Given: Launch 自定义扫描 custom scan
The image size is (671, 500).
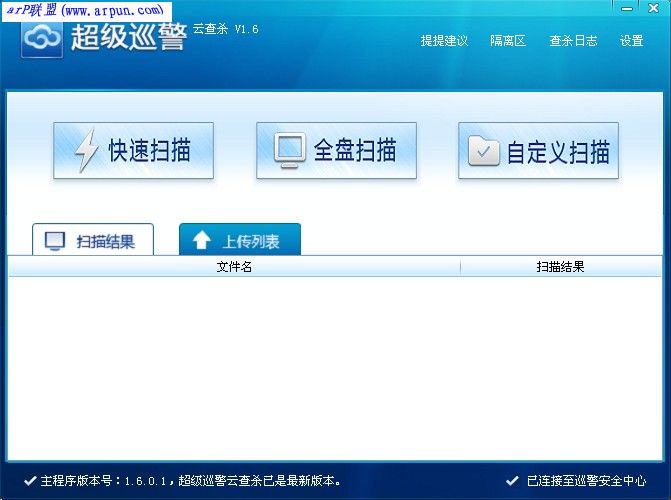Looking at the screenshot, I should pos(538,151).
